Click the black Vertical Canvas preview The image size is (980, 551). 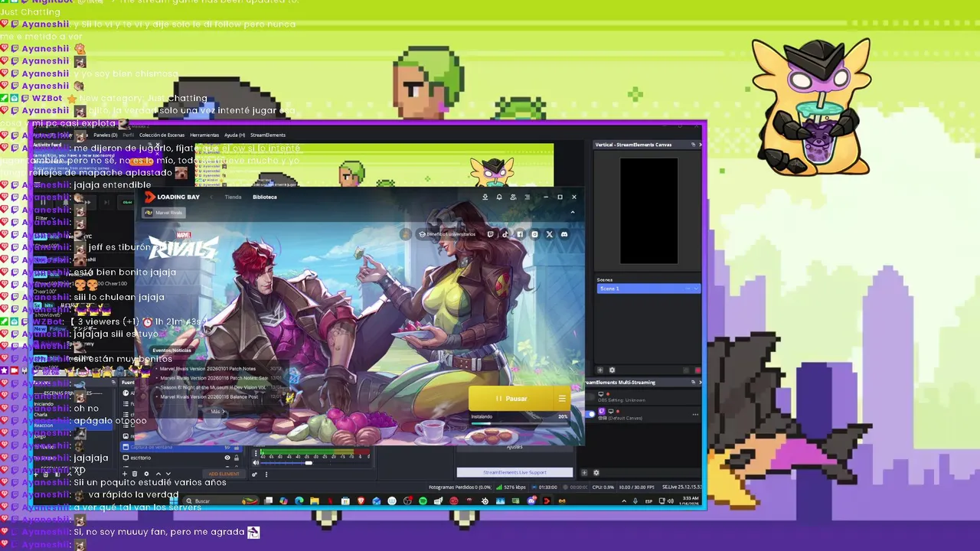(648, 210)
